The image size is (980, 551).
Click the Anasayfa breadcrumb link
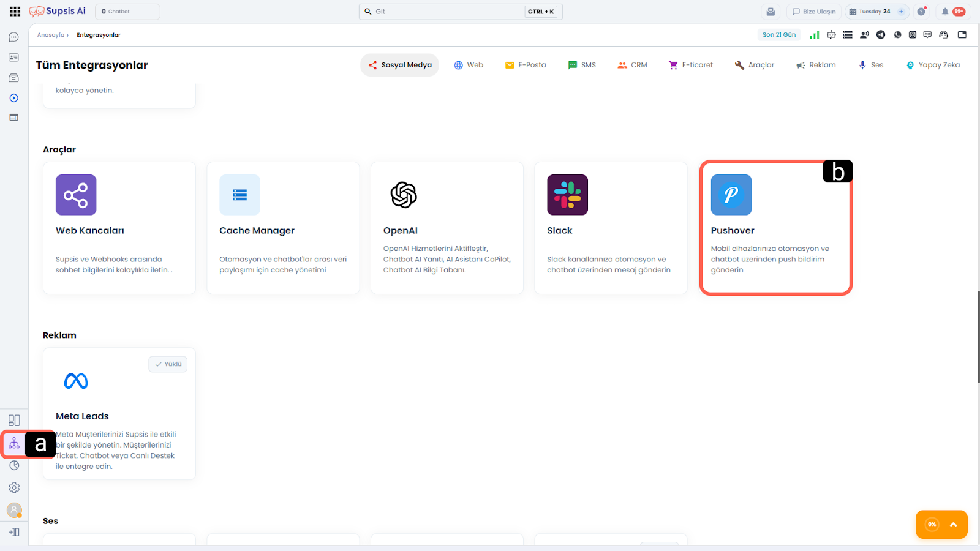coord(51,35)
